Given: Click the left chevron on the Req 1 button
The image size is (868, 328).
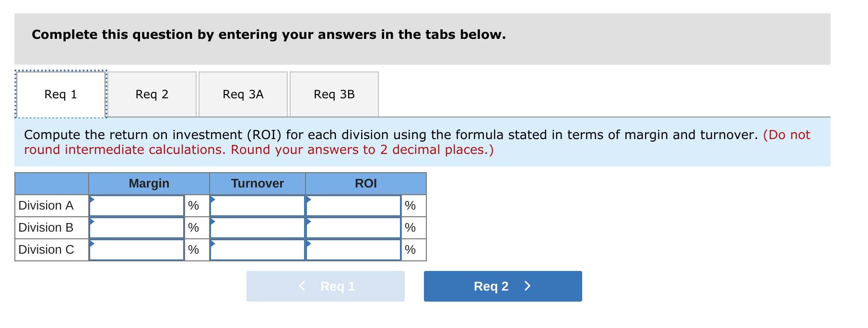Looking at the screenshot, I should pos(302,286).
